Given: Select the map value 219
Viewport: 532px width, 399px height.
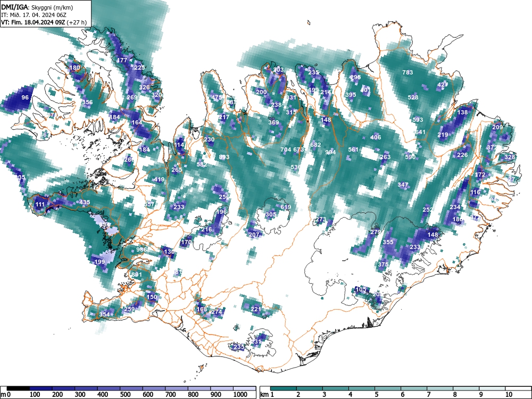Looking at the screenshot, I should point(443,135).
